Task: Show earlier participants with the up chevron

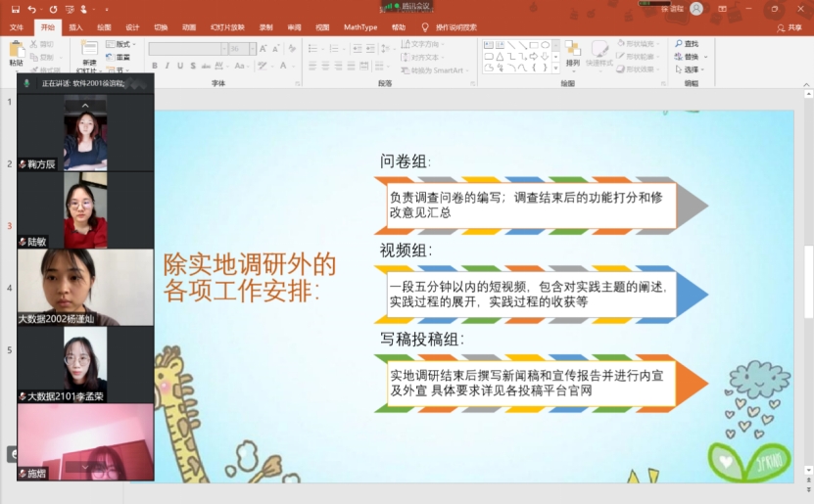Action: click(85, 106)
